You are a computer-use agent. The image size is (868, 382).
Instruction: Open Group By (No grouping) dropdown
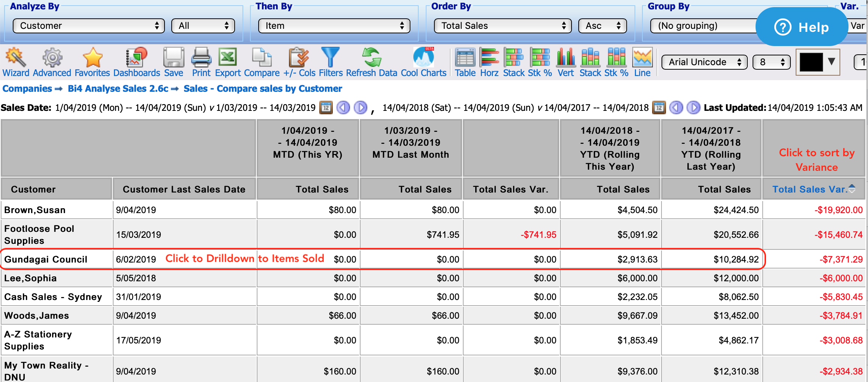pos(703,26)
